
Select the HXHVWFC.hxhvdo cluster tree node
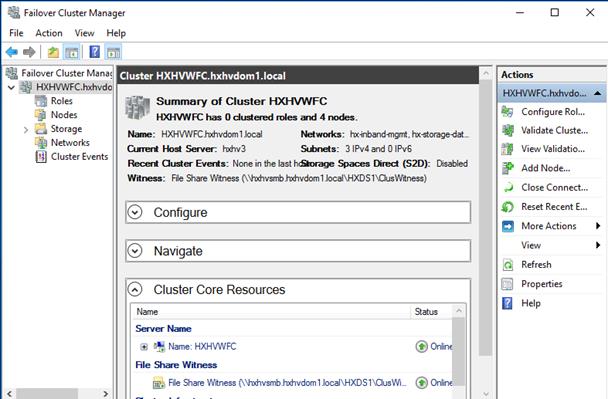click(x=74, y=87)
